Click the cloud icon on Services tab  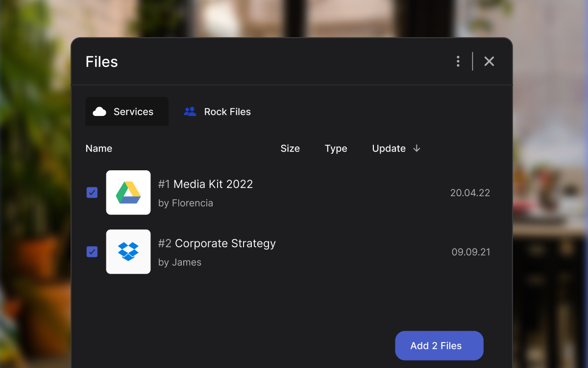[100, 111]
